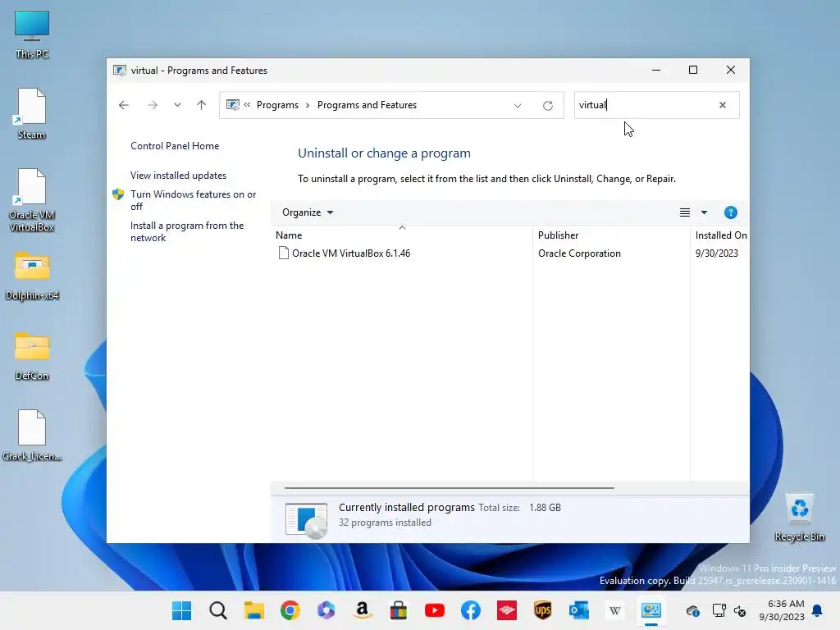
Task: Open recent locations chevron next to forward arrow
Action: point(177,105)
